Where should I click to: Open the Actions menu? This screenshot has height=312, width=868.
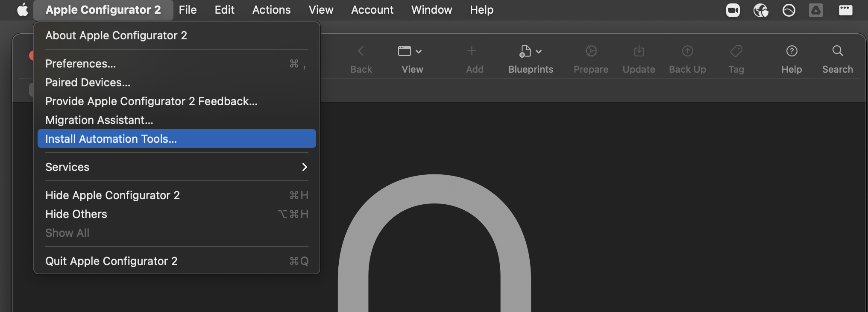(272, 10)
